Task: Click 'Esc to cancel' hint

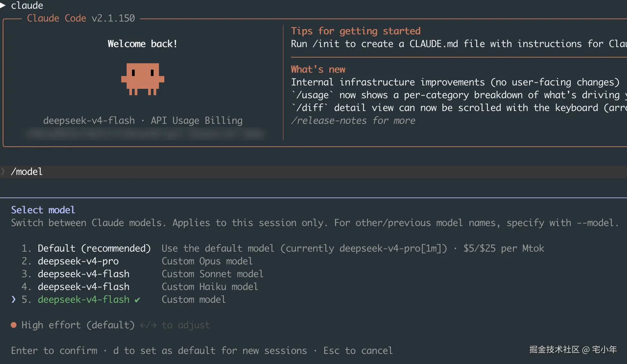Action: (x=358, y=351)
